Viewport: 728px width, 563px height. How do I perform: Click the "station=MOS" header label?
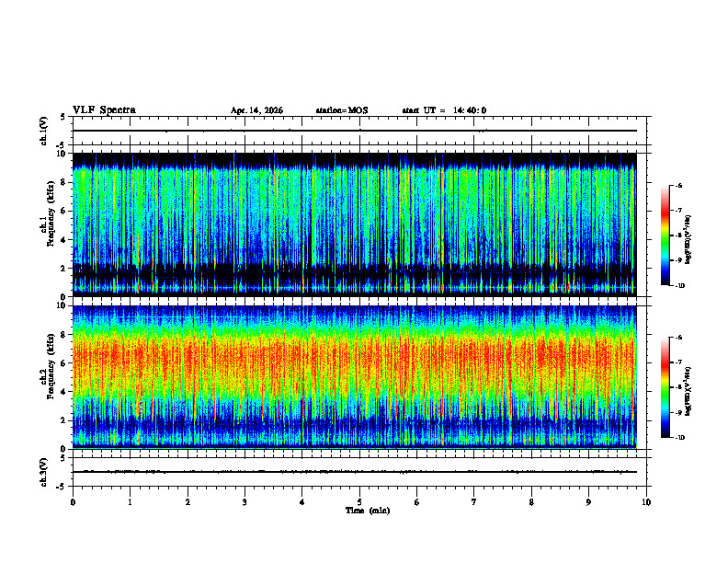342,110
